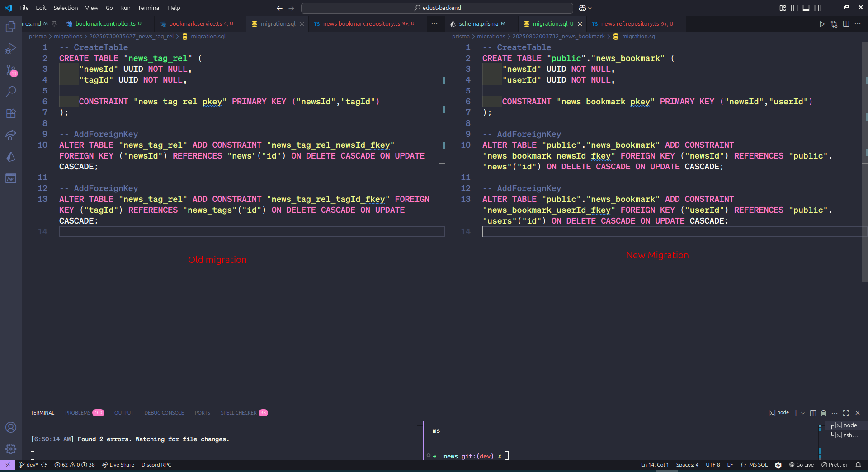Open the Accounts menu icon
The image size is (868, 472).
coord(11,427)
